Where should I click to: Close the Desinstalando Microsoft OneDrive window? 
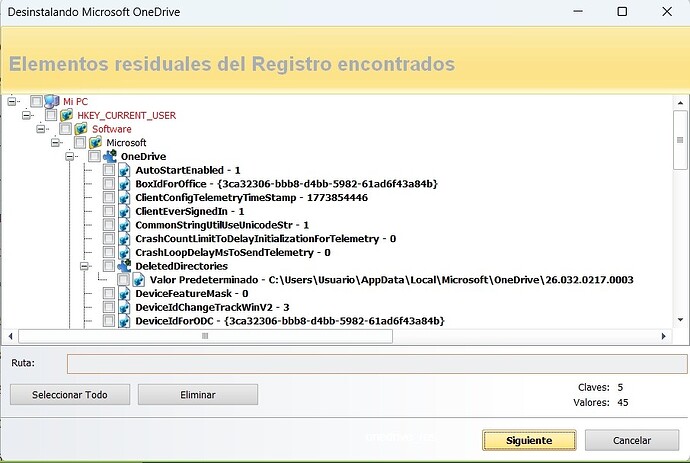[667, 12]
